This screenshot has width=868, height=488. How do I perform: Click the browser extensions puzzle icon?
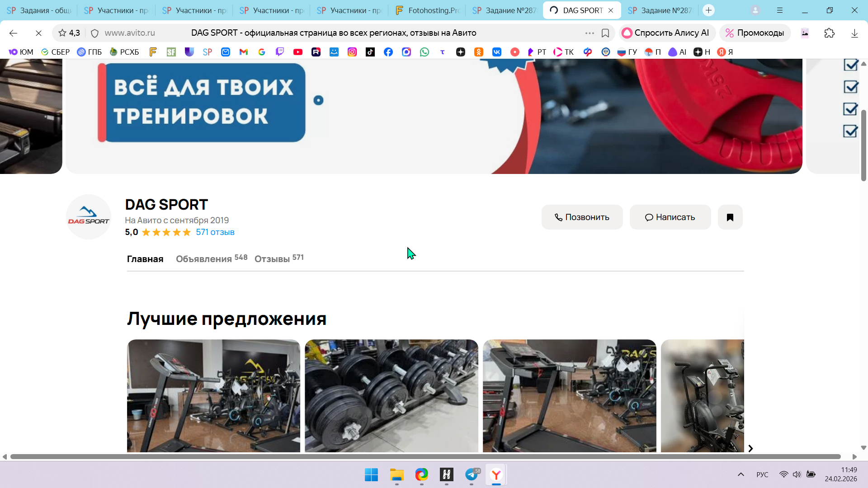pyautogui.click(x=829, y=33)
